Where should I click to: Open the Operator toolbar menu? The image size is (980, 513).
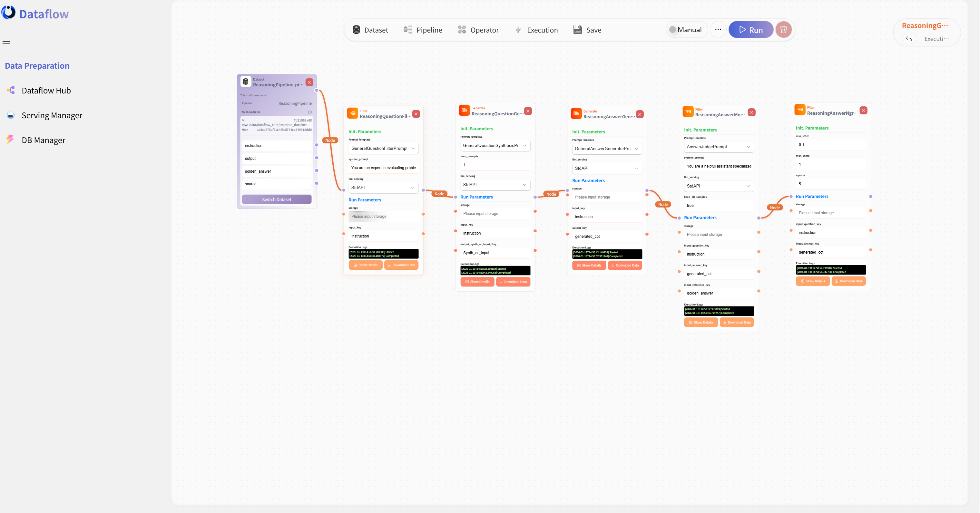(478, 30)
